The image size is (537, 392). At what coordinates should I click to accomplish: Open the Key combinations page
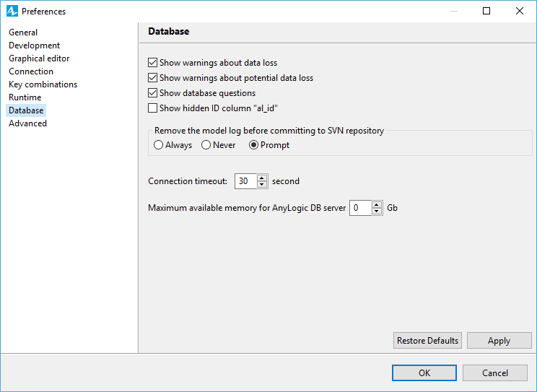43,84
